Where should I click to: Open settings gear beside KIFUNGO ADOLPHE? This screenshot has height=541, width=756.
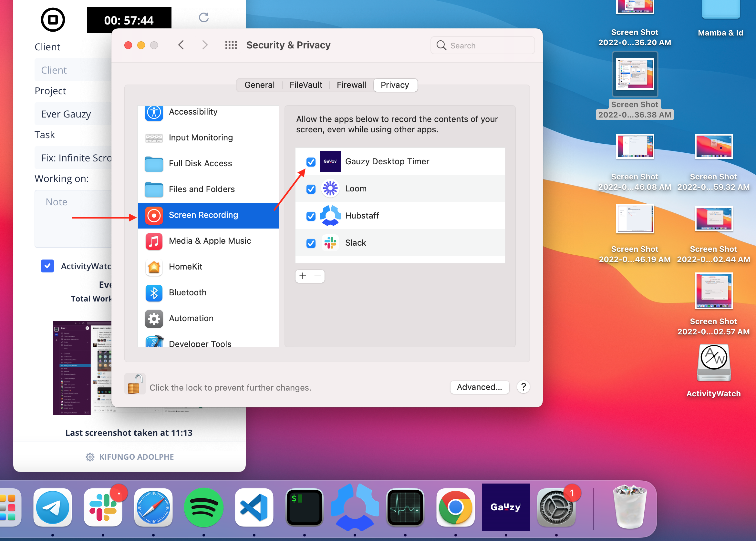point(90,457)
